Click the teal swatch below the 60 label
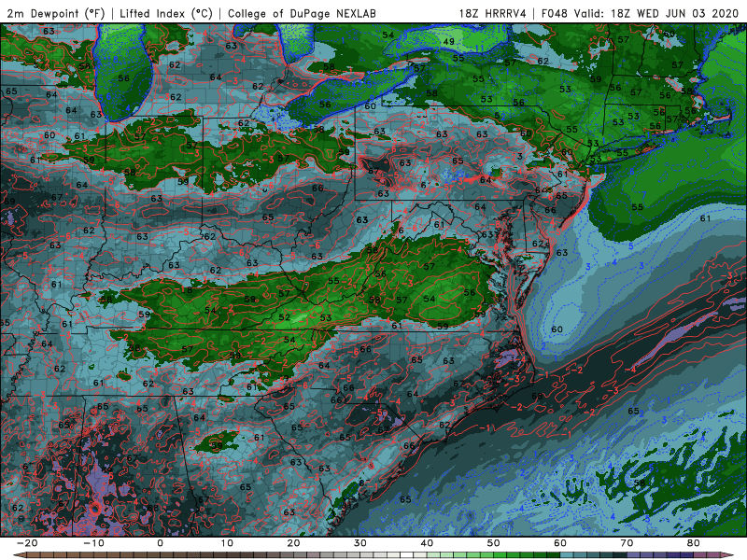 567,555
